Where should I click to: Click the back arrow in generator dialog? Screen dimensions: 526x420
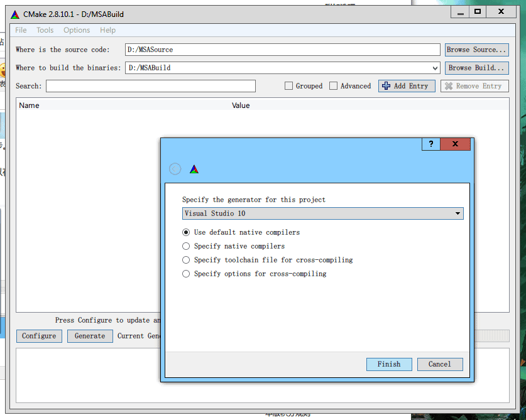coord(175,169)
